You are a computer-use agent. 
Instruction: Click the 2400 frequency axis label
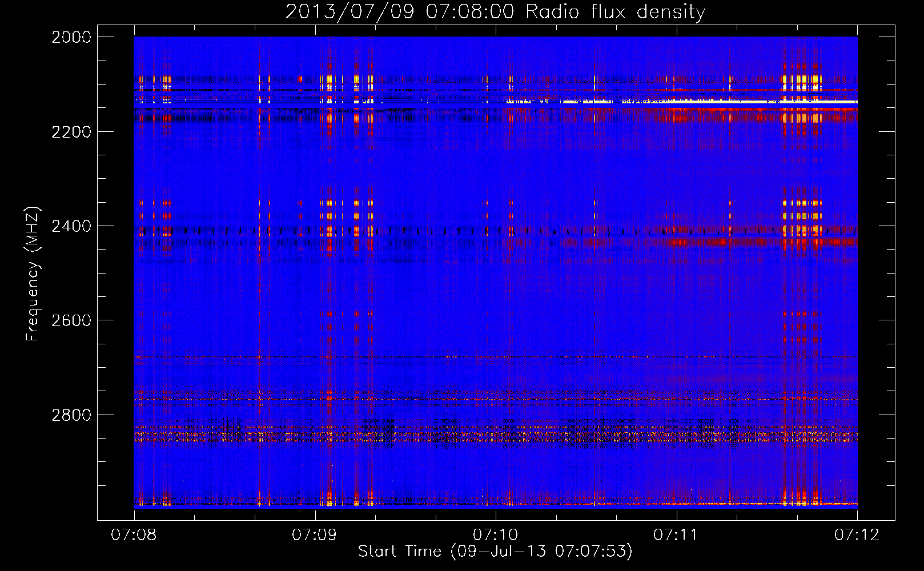coord(71,226)
